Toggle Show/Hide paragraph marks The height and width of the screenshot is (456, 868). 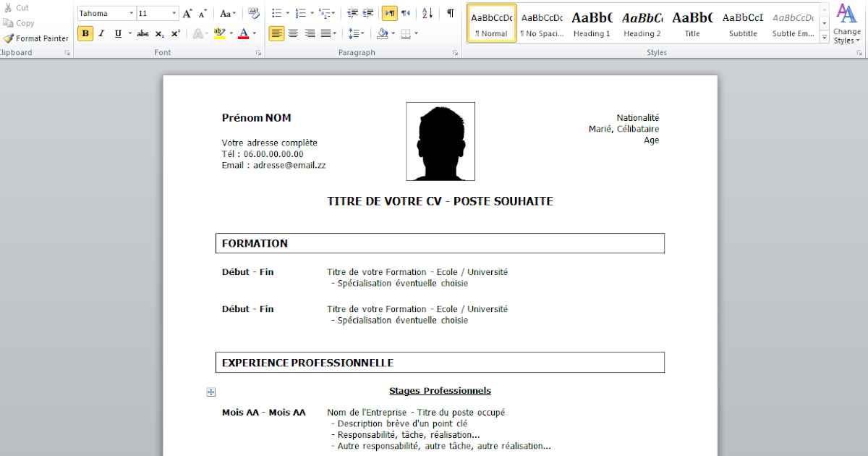[450, 13]
